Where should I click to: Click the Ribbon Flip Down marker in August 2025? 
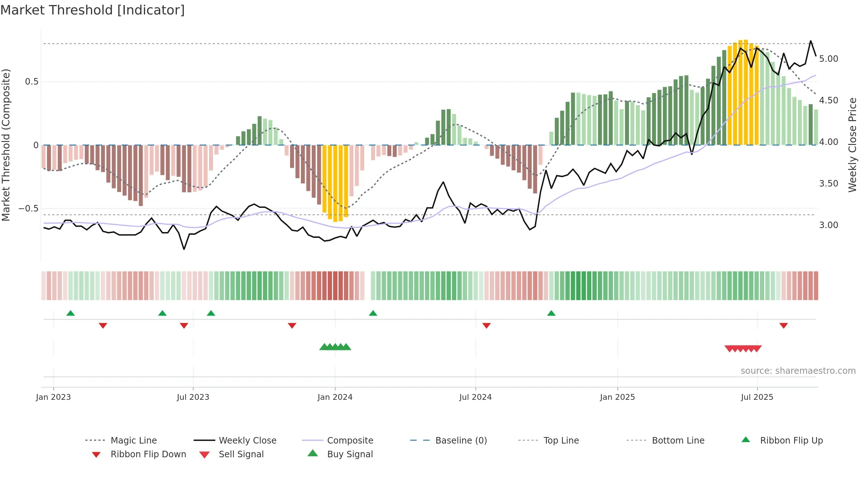[x=784, y=326]
